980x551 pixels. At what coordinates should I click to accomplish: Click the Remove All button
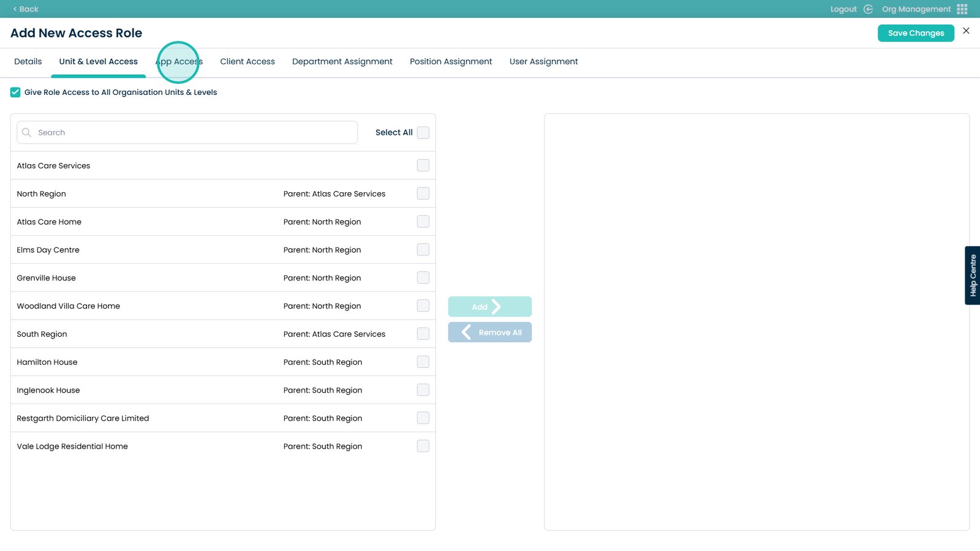(489, 332)
